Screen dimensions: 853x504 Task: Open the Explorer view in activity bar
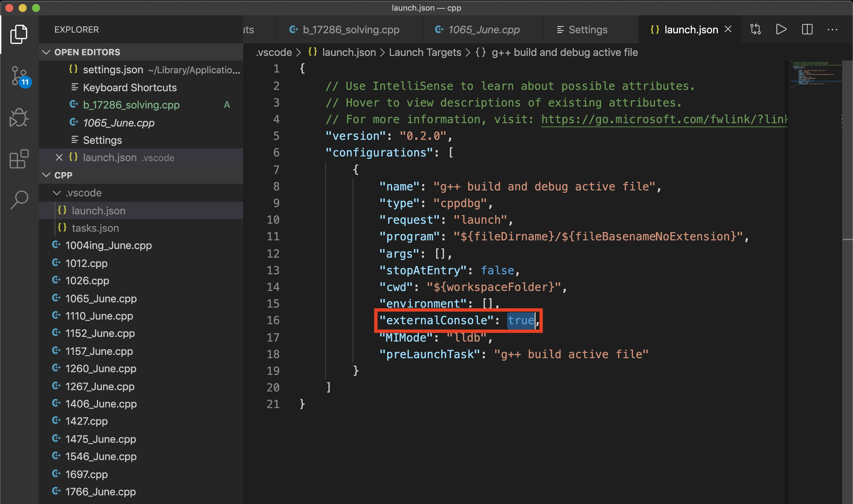pos(19,34)
